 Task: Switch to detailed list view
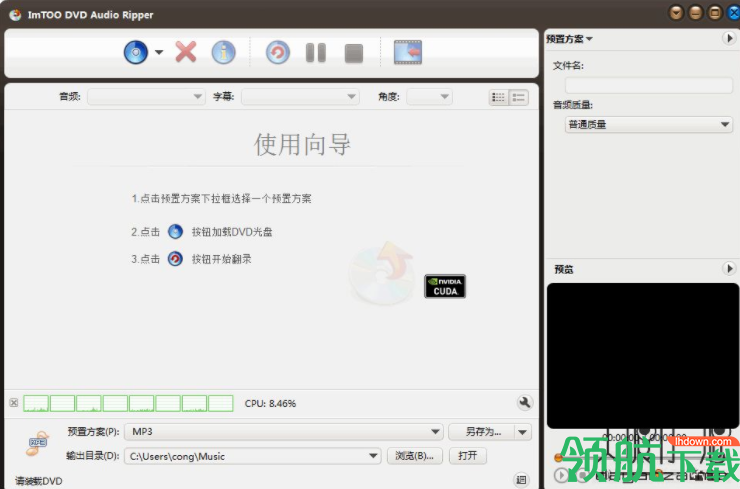coord(519,98)
